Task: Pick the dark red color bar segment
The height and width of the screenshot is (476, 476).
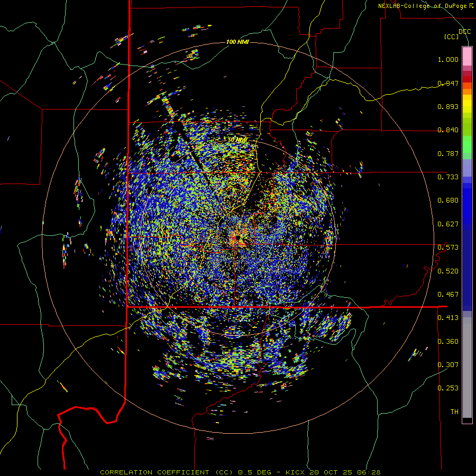Action: [x=467, y=79]
